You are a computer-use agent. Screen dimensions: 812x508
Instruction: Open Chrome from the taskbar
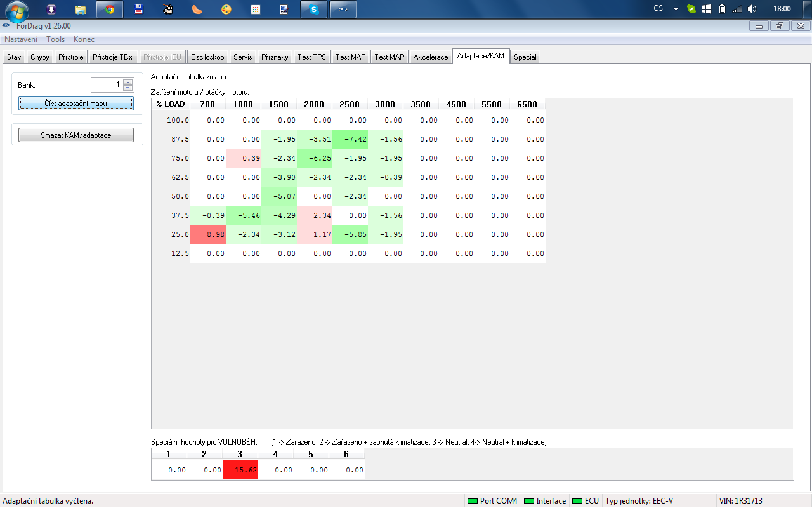110,10
